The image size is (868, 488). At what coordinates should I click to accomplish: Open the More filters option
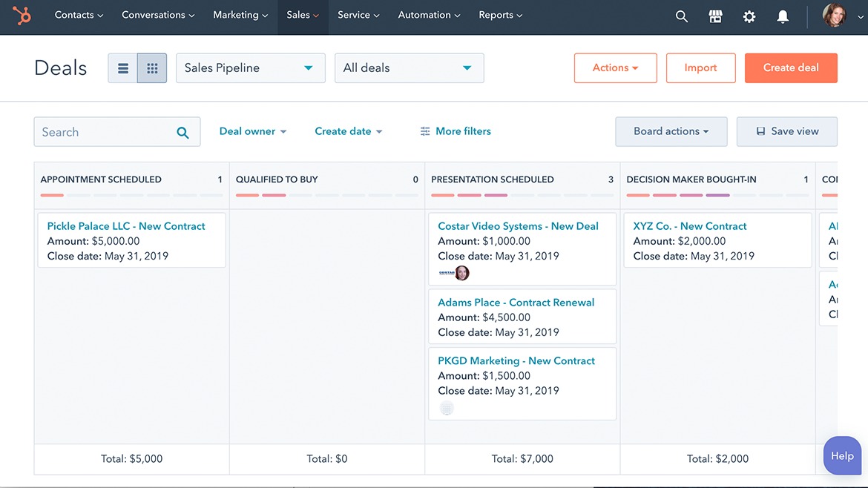tap(455, 131)
